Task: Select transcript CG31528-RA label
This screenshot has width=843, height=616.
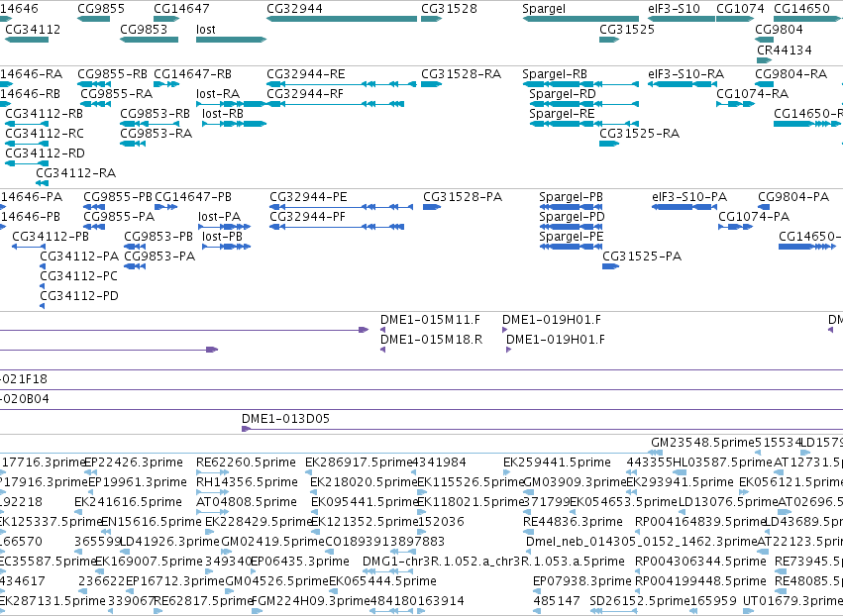Action: pos(462,73)
